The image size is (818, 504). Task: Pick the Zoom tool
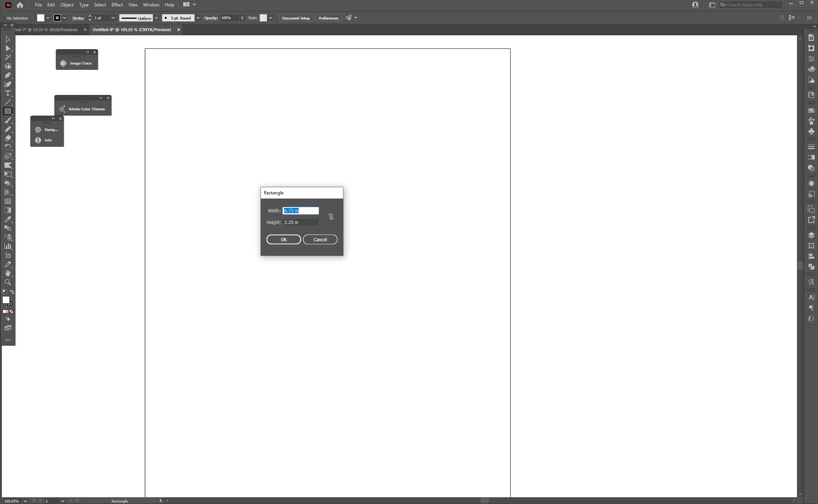8,282
